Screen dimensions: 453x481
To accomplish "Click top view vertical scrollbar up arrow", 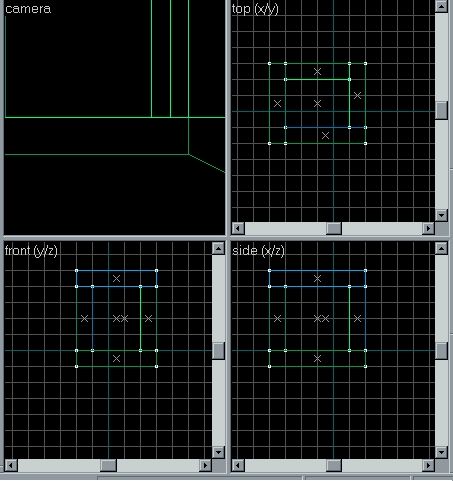I will click(441, 6).
